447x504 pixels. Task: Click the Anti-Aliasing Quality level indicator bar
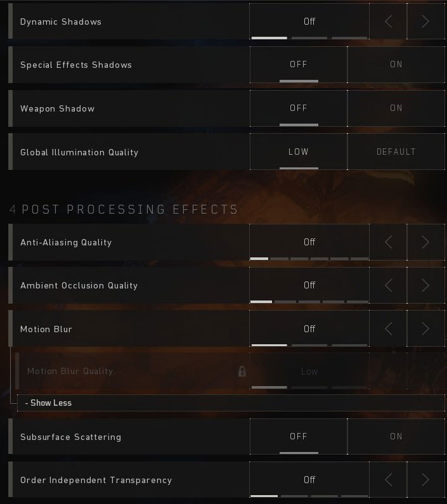point(309,259)
